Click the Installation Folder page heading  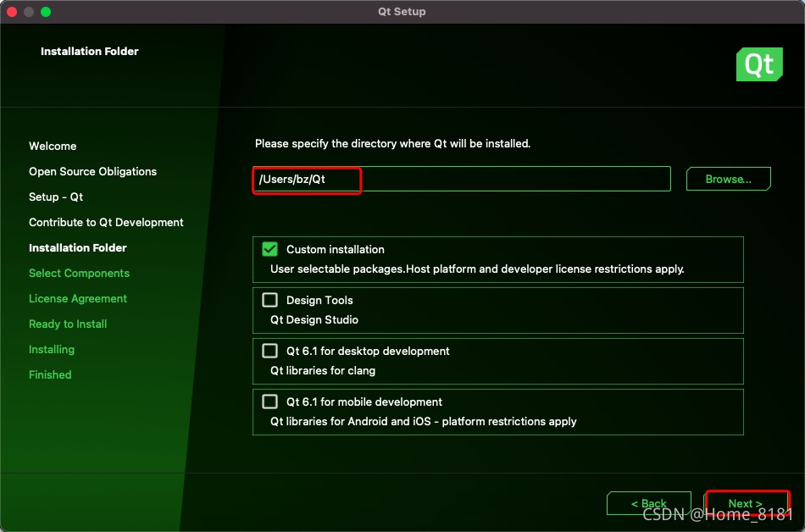[89, 52]
